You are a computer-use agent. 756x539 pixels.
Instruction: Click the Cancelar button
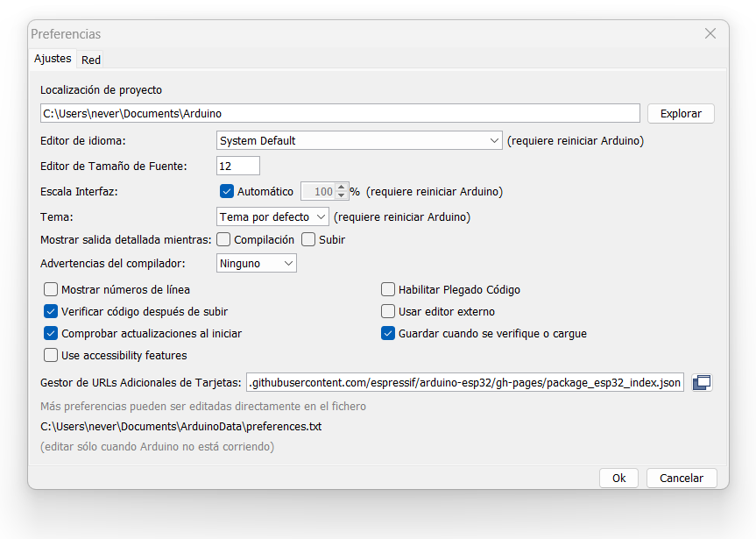682,479
